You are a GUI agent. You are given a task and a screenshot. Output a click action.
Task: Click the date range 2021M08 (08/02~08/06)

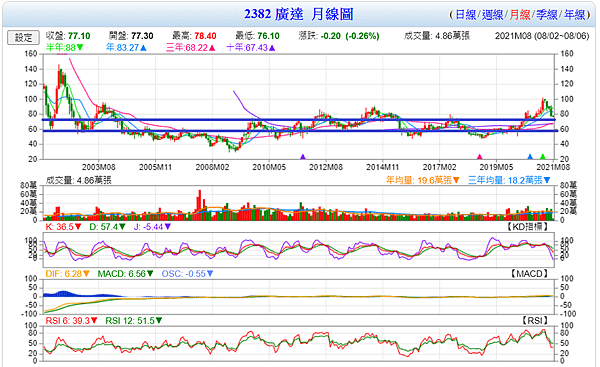point(542,36)
